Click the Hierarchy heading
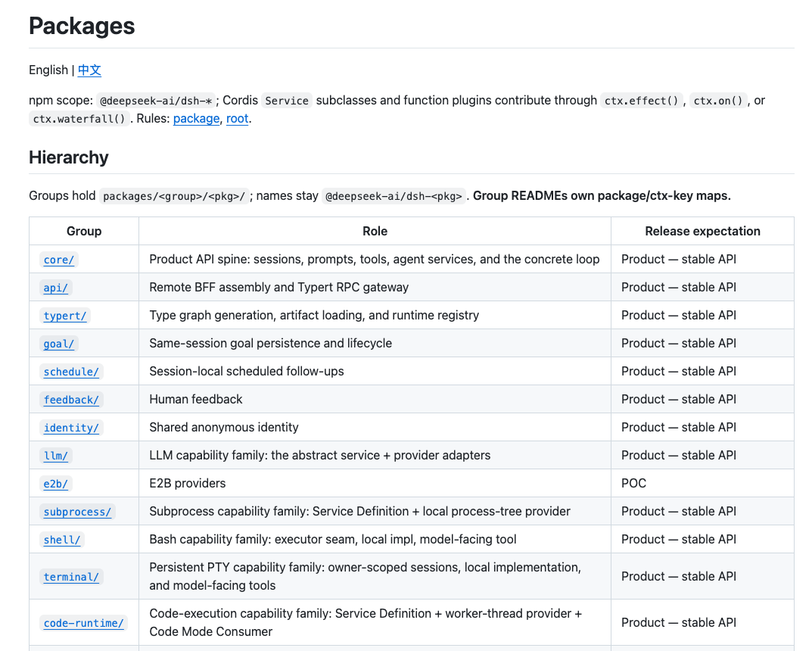 (x=69, y=157)
